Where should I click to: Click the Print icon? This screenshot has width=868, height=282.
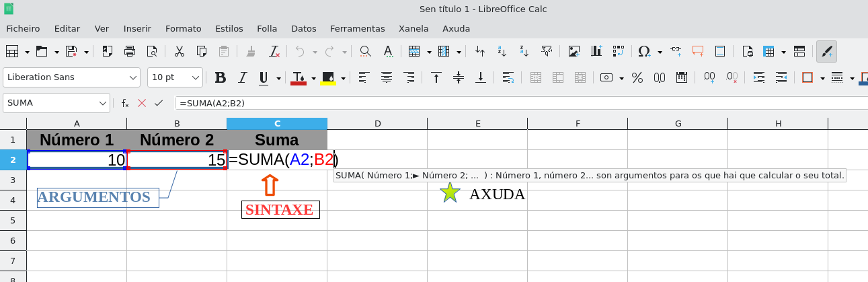(x=130, y=51)
